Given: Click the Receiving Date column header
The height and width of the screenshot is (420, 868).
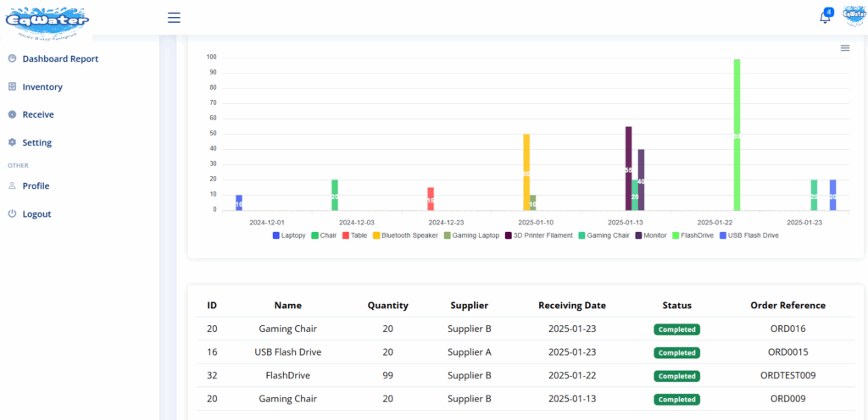Looking at the screenshot, I should (571, 306).
